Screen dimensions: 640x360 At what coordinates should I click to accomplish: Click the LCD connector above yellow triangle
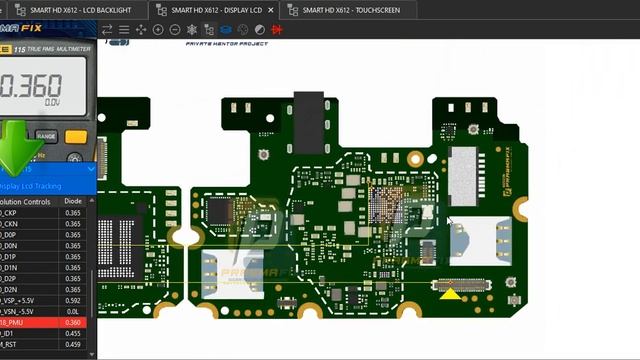pos(461,284)
